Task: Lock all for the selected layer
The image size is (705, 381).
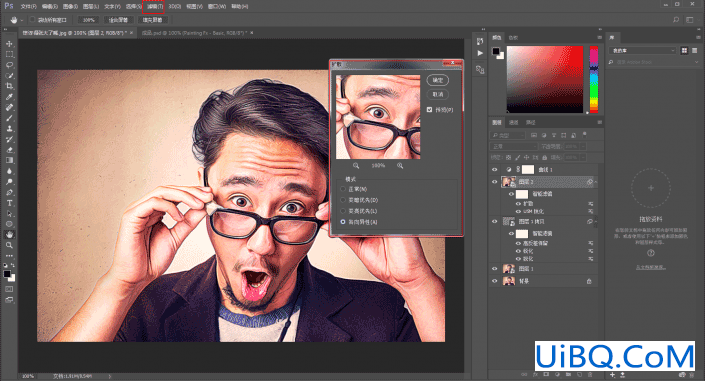Action: pos(544,157)
